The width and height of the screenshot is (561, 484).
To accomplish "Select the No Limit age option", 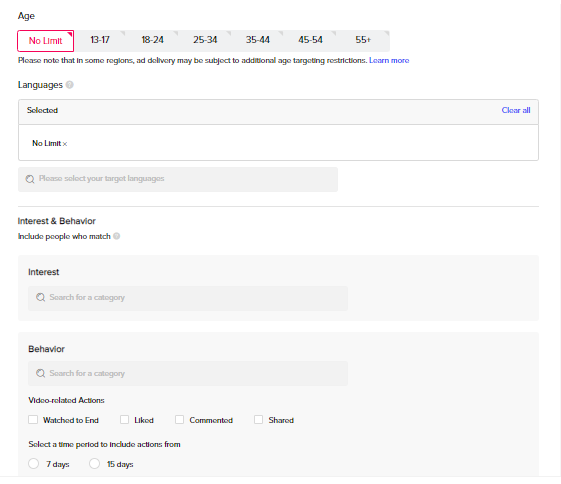I will click(45, 41).
